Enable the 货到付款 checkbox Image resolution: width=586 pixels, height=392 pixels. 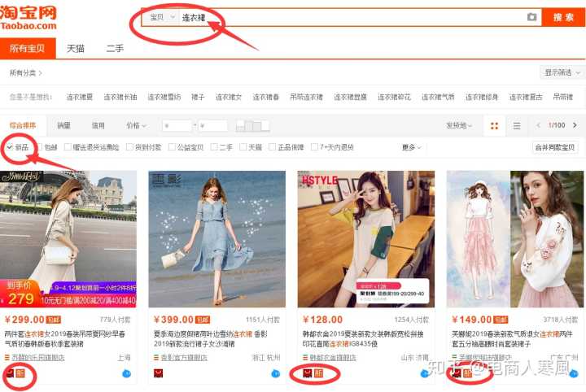(x=129, y=147)
